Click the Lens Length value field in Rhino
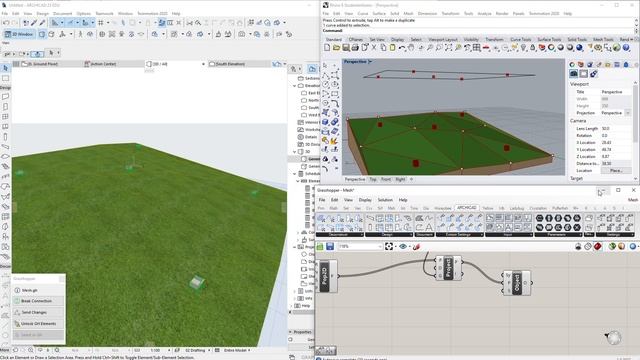Screen dimensions: 640x360 pyautogui.click(x=616, y=129)
